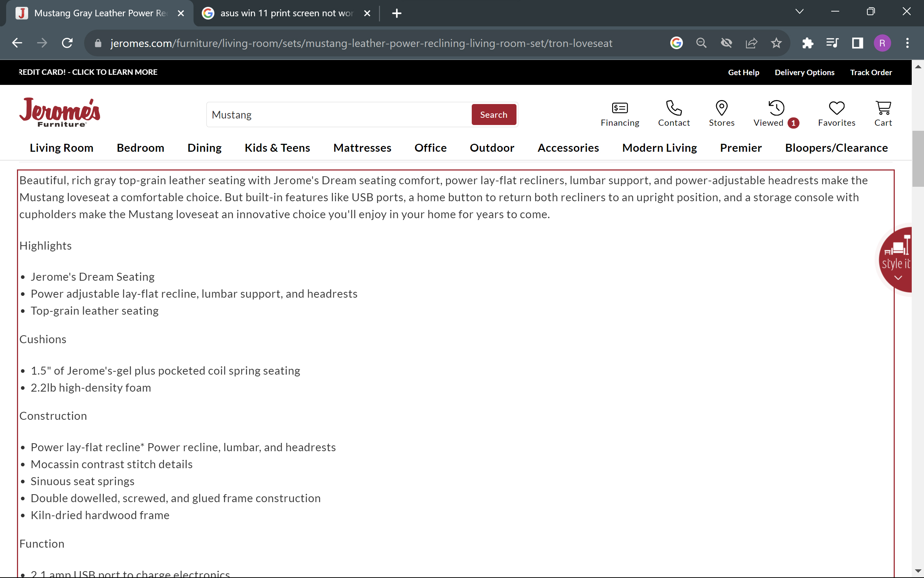Click 'Jerome's Dream Seating' bullet
The width and height of the screenshot is (924, 578).
coord(92,277)
